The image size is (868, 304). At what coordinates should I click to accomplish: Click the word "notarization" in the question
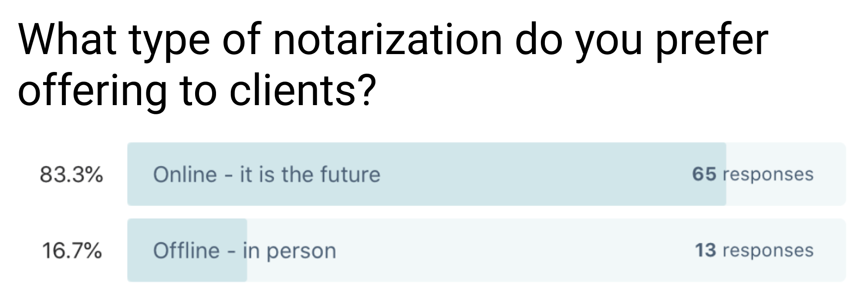[388, 41]
